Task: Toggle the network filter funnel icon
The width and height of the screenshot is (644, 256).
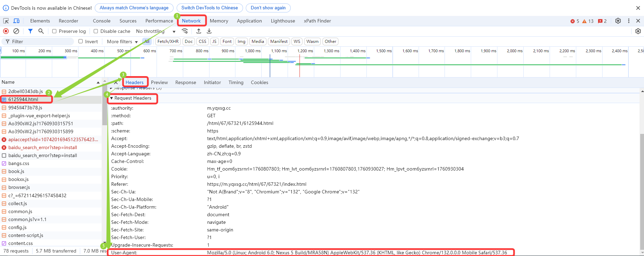Action: click(x=30, y=31)
